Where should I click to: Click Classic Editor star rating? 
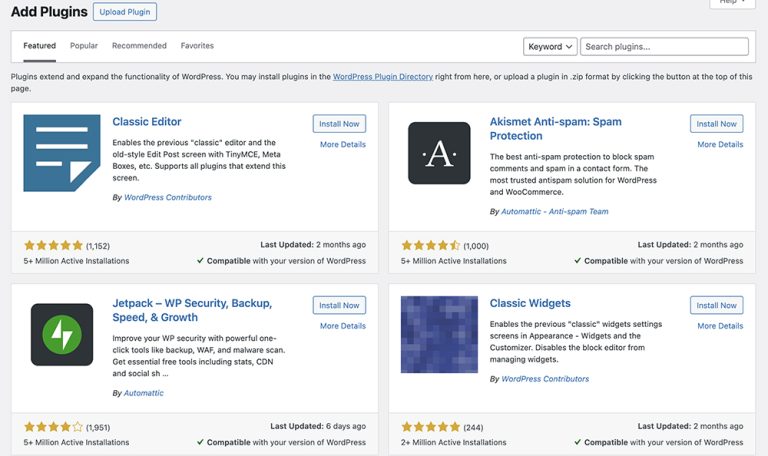pyautogui.click(x=53, y=245)
